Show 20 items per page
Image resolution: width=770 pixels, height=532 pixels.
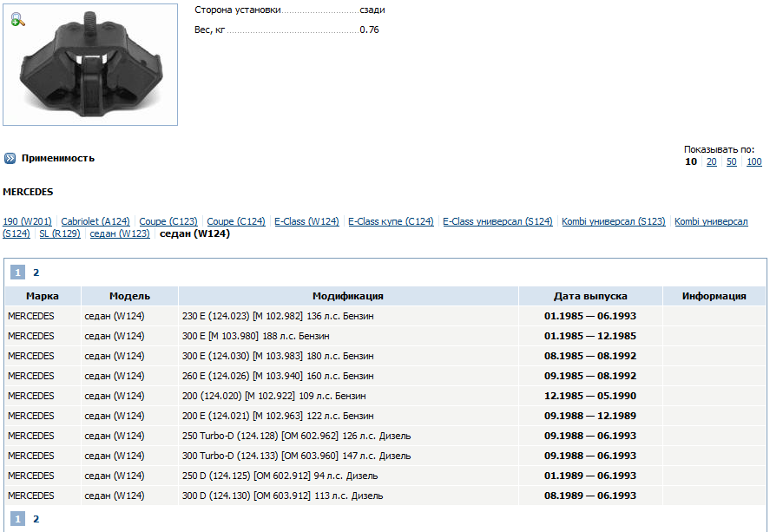712,161
